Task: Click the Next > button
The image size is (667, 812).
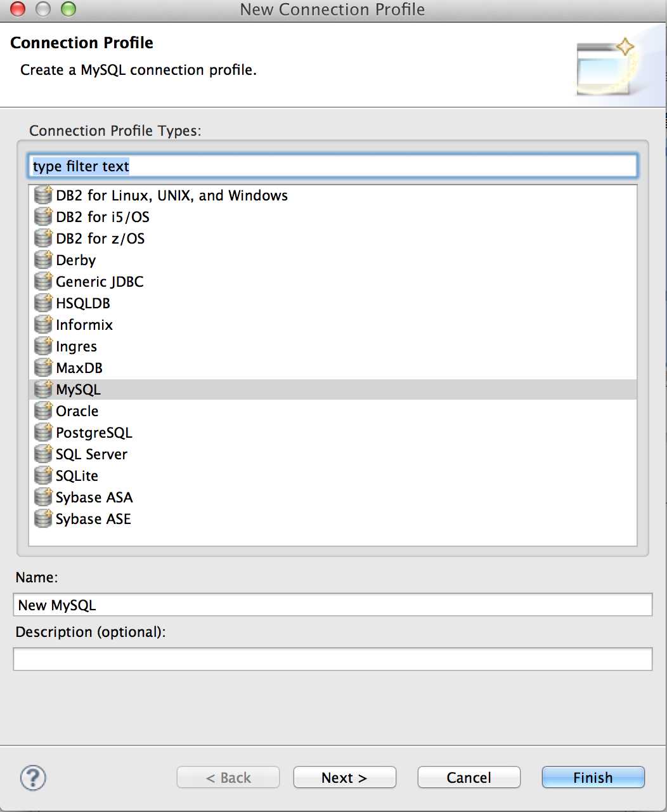Action: coord(344,778)
